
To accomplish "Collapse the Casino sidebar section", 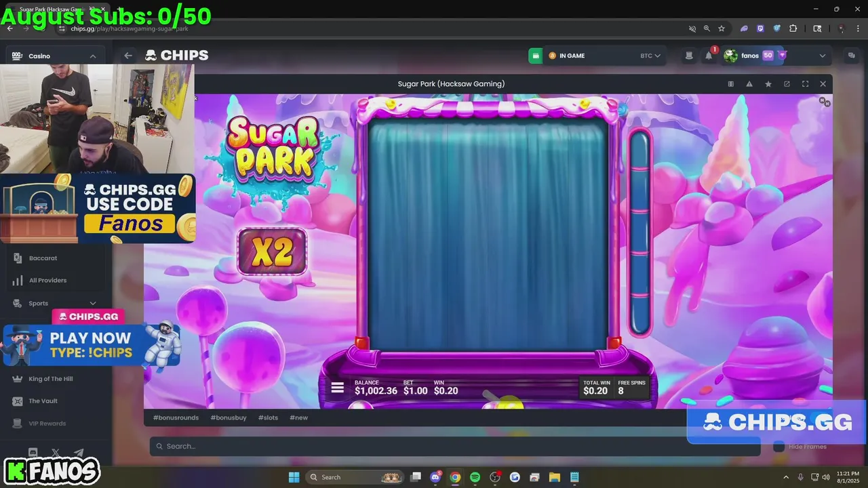I will pyautogui.click(x=93, y=56).
